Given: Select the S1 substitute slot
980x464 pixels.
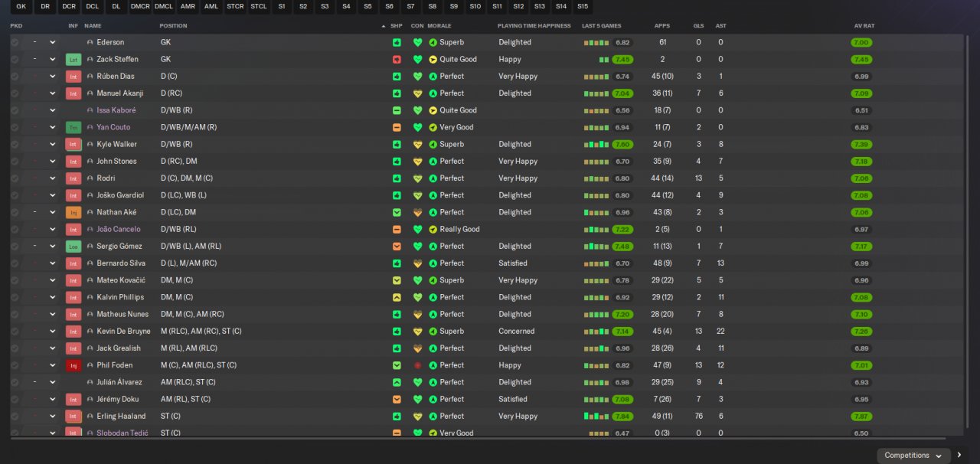Looking at the screenshot, I should (283, 6).
